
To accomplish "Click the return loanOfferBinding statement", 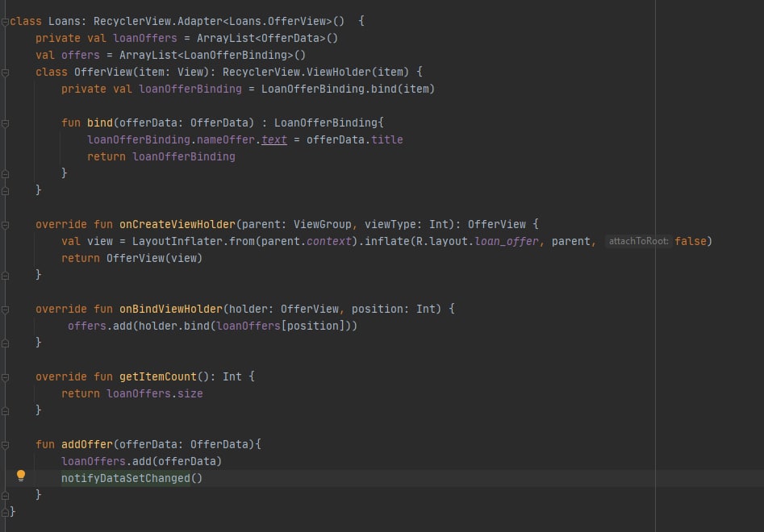I will click(161, 156).
